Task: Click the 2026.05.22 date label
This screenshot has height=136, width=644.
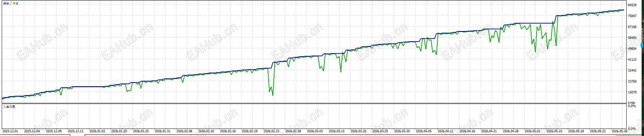Action: coord(598,131)
